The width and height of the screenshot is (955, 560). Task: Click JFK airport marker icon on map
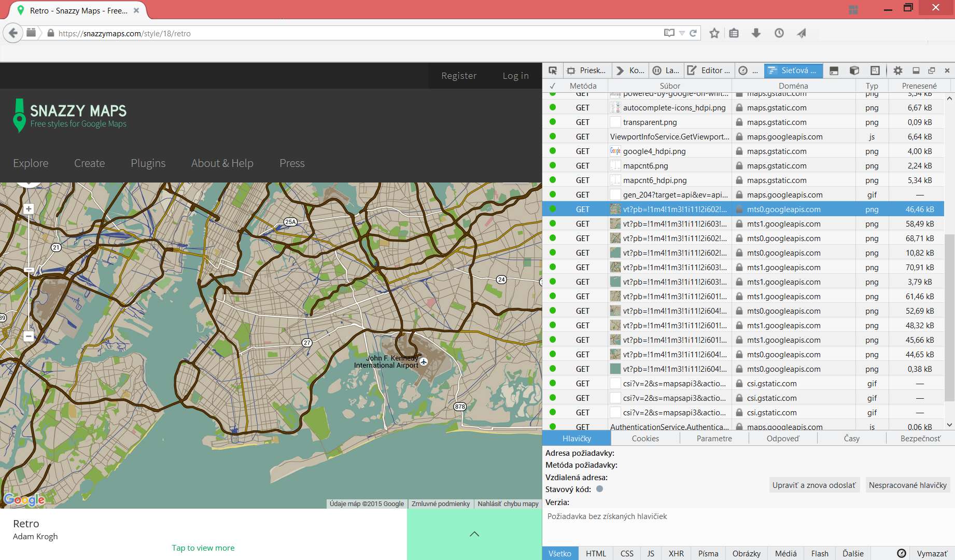tap(424, 361)
